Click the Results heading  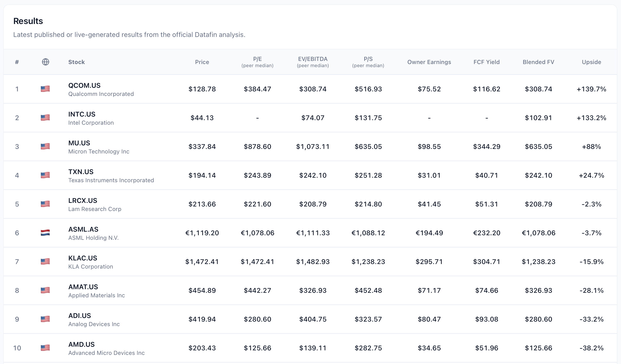28,21
